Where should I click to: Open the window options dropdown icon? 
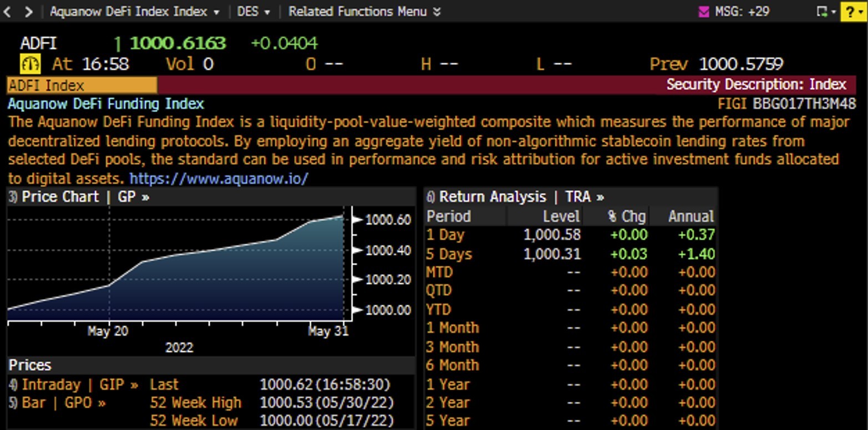(x=826, y=11)
